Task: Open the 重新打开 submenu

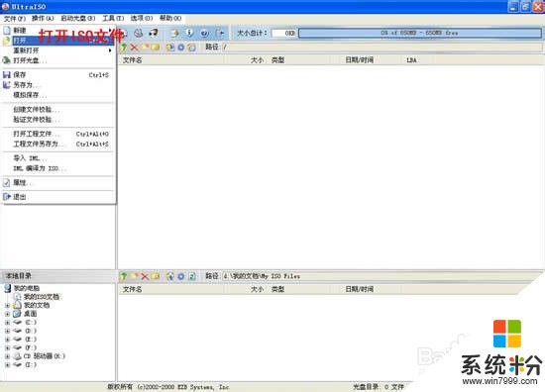Action: (x=58, y=50)
